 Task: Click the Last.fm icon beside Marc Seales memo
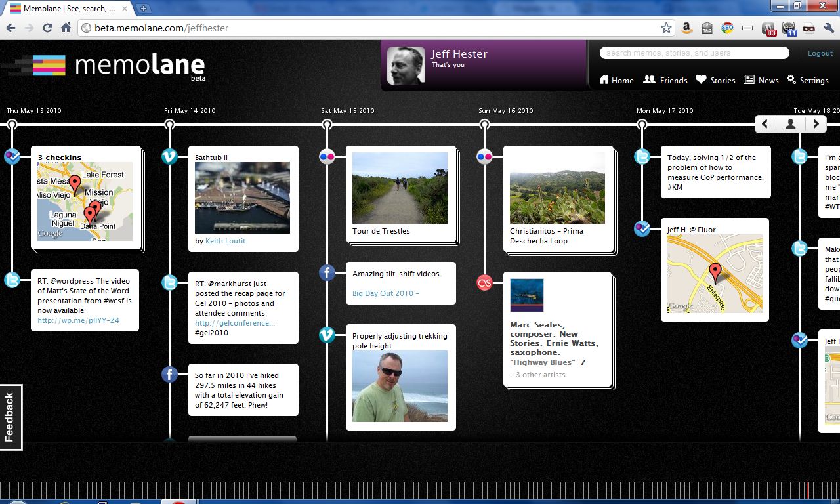(484, 283)
